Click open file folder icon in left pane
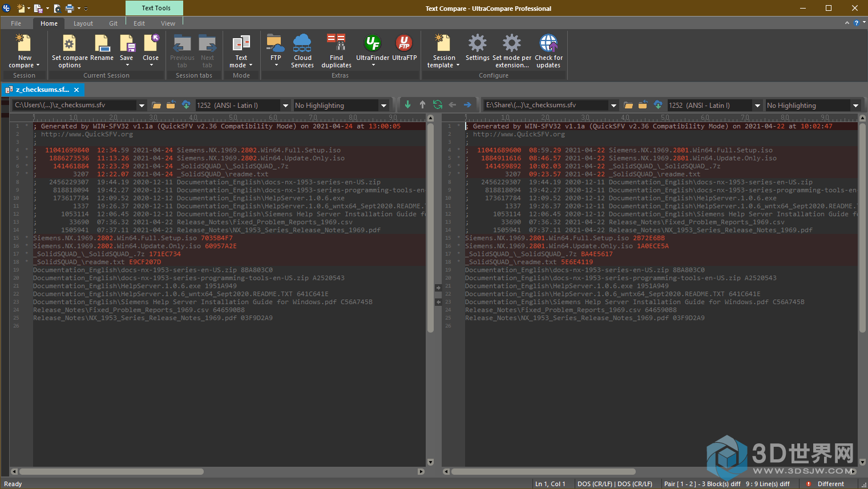 (156, 105)
